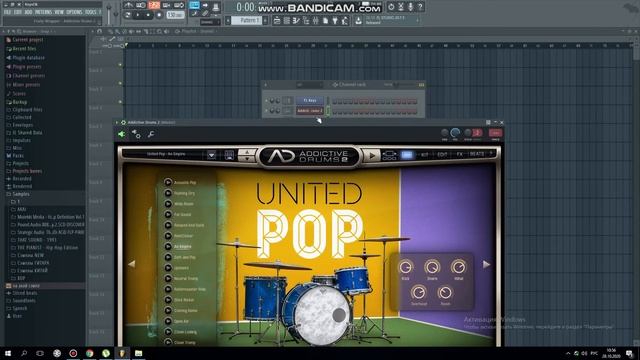Toggle mute LED for FL Keys channel
This screenshot has height=360, width=640.
point(267,100)
